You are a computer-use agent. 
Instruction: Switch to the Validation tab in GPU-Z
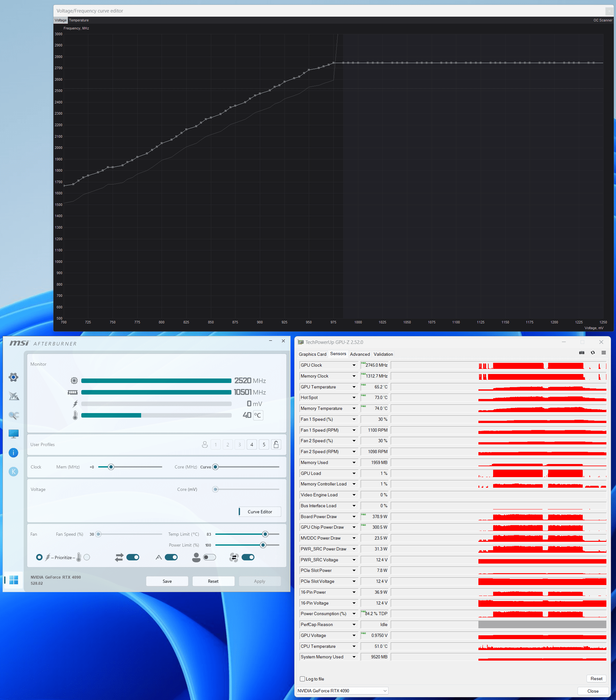pyautogui.click(x=383, y=354)
